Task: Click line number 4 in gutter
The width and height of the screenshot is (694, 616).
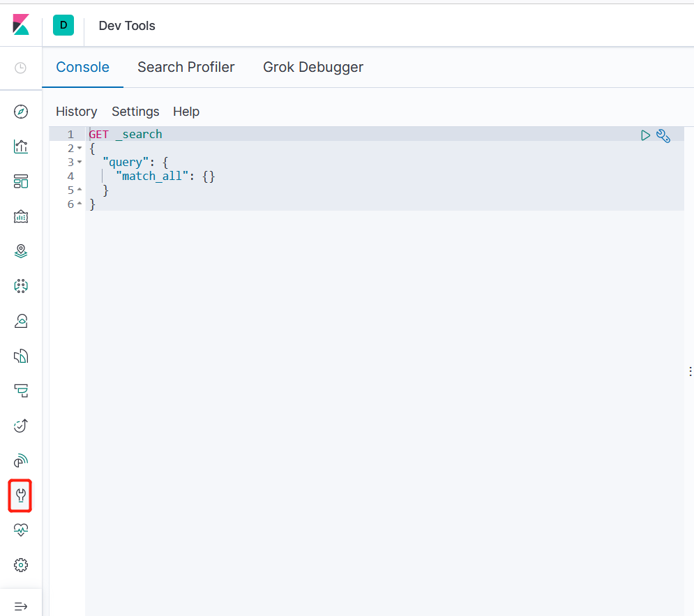Action: pyautogui.click(x=70, y=176)
